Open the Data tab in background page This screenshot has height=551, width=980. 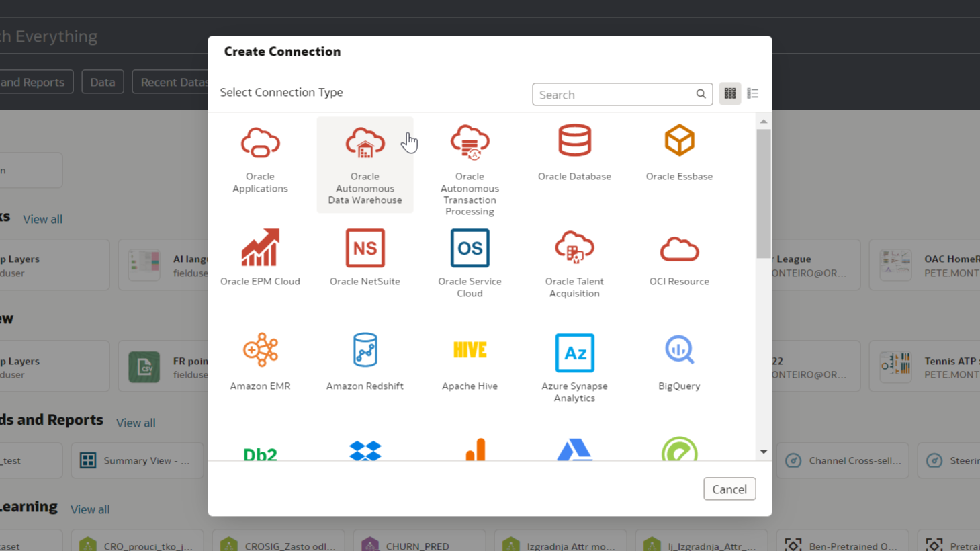(x=103, y=82)
